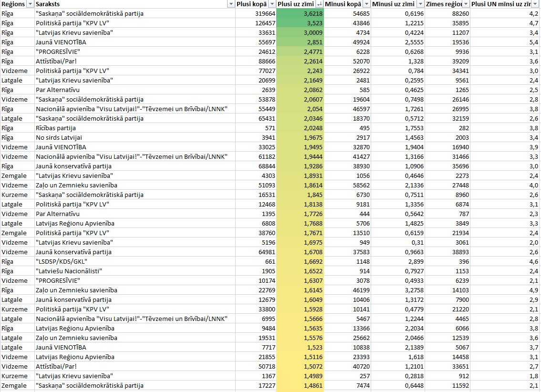This screenshot has height=392, width=541.
Task: Select the Jaunā VIENOTĪBA cell beside 7717
Action: click(135, 348)
